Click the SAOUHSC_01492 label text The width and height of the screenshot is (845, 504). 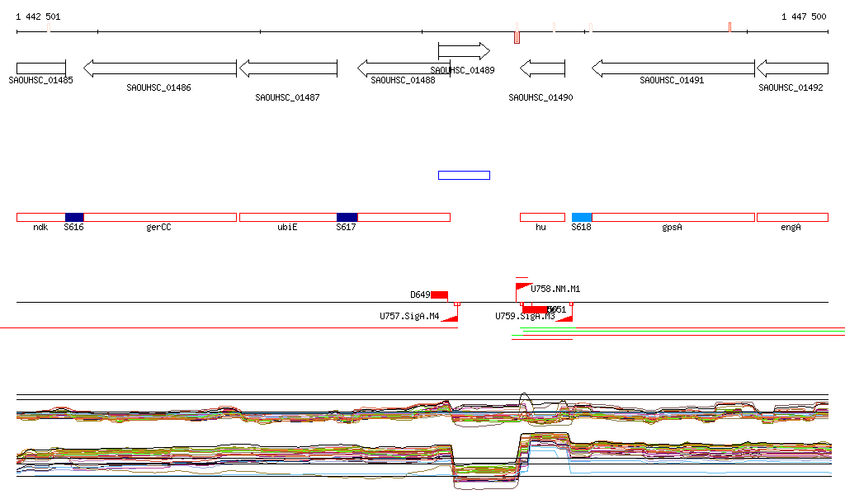791,87
